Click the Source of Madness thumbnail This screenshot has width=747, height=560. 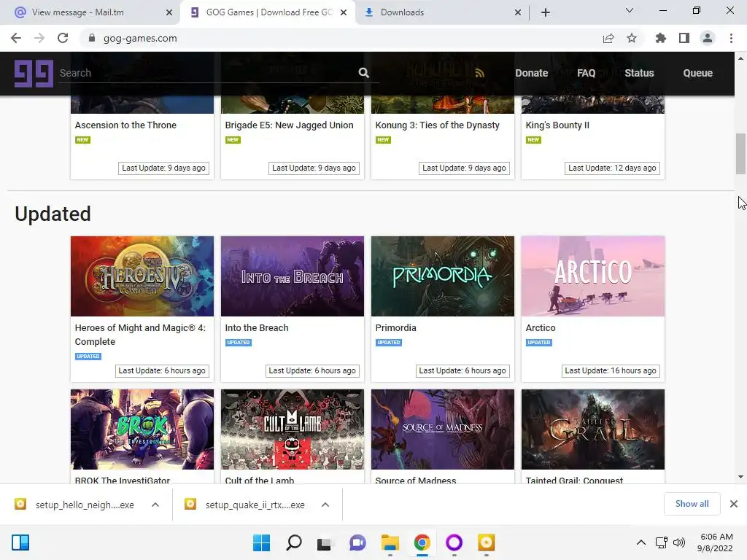coord(443,429)
